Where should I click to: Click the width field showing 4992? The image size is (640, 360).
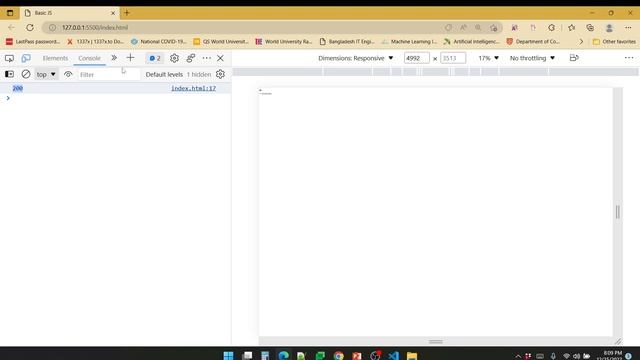(x=416, y=58)
